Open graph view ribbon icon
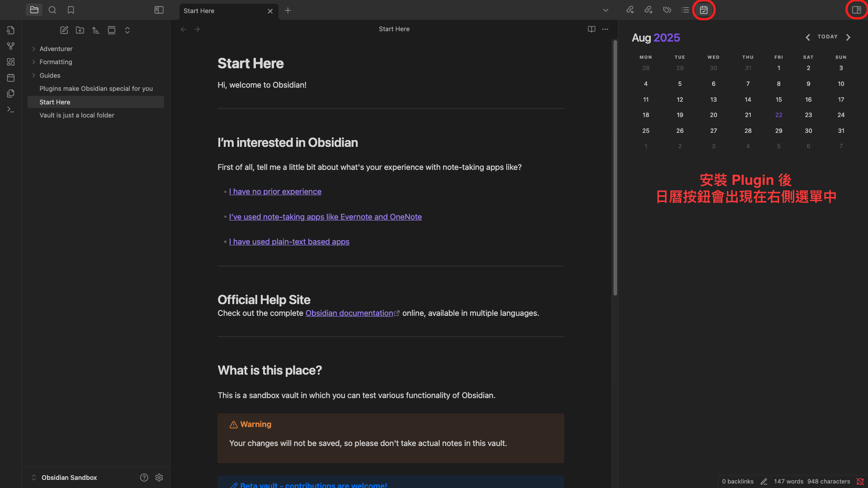This screenshot has height=488, width=868. point(11,46)
